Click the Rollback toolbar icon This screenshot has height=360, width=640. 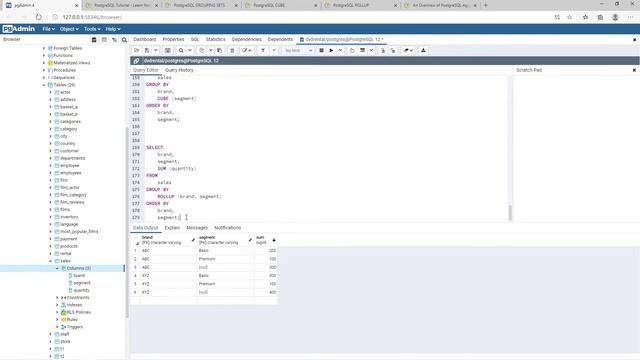coord(393,50)
